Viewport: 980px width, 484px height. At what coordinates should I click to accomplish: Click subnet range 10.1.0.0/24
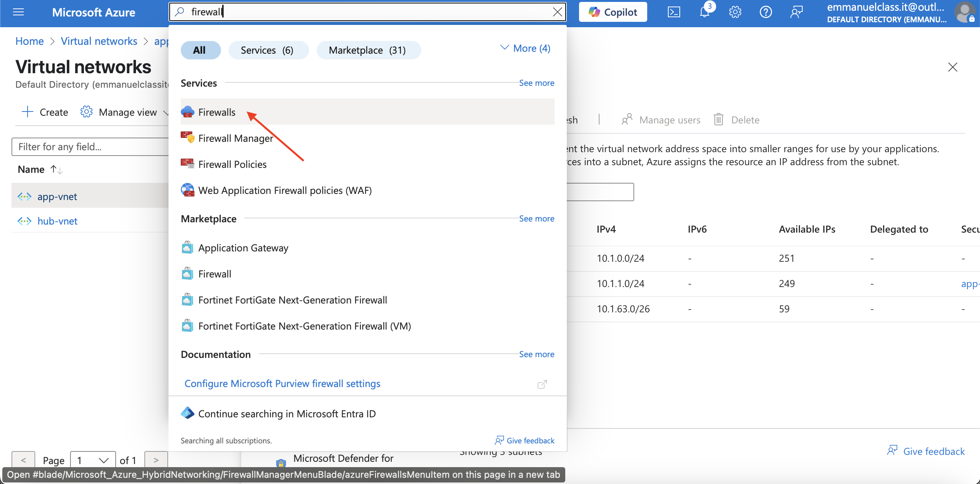[x=620, y=258]
